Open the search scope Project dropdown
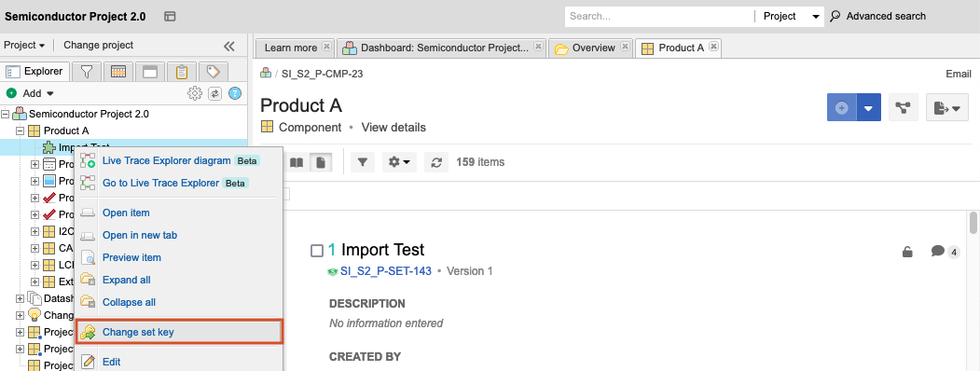980x371 pixels. click(x=791, y=16)
